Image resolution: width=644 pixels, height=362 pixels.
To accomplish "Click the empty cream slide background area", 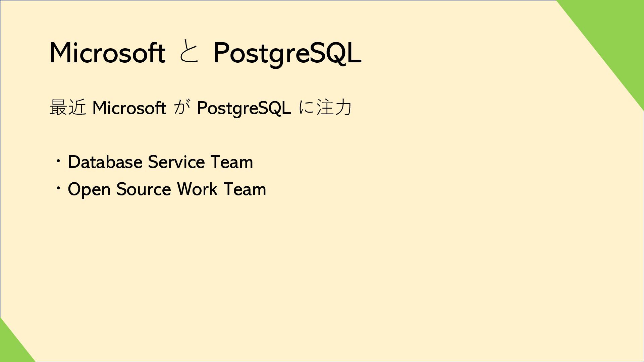I will click(369, 268).
